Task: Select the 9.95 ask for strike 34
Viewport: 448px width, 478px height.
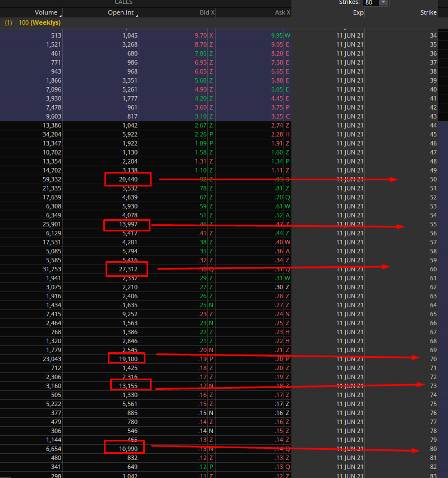Action: click(x=277, y=35)
